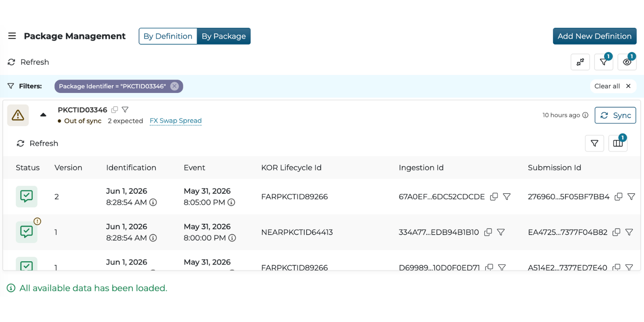The width and height of the screenshot is (644, 322).
Task: Filter by ingestion id D69989...10D0F0ED71
Action: [x=502, y=267]
